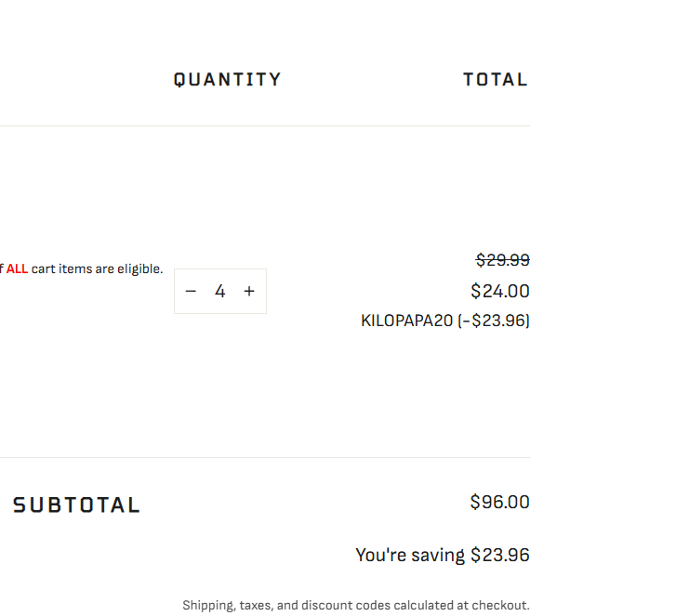This screenshot has height=616, width=676.
Task: Click the red ALL eligibility word
Action: (17, 269)
